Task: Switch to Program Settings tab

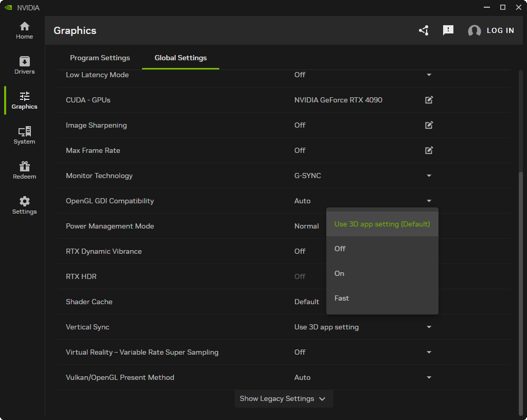Action: pos(100,58)
